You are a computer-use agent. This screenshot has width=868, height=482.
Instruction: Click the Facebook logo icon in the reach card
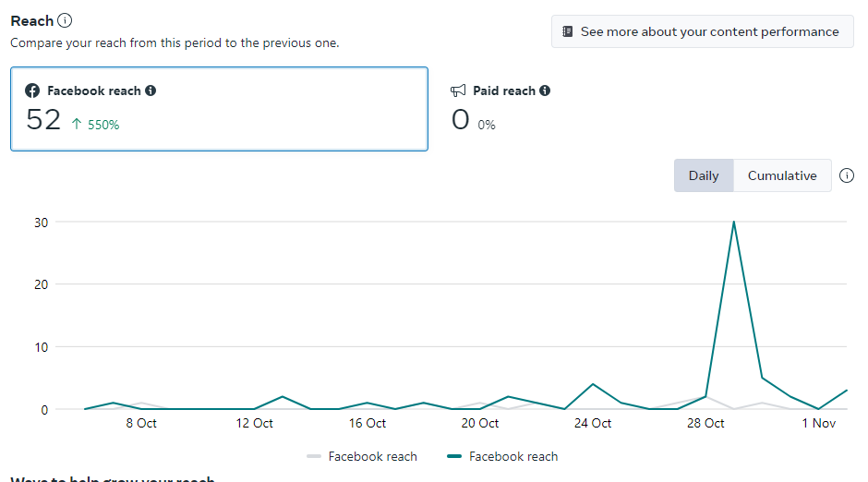pyautogui.click(x=32, y=90)
